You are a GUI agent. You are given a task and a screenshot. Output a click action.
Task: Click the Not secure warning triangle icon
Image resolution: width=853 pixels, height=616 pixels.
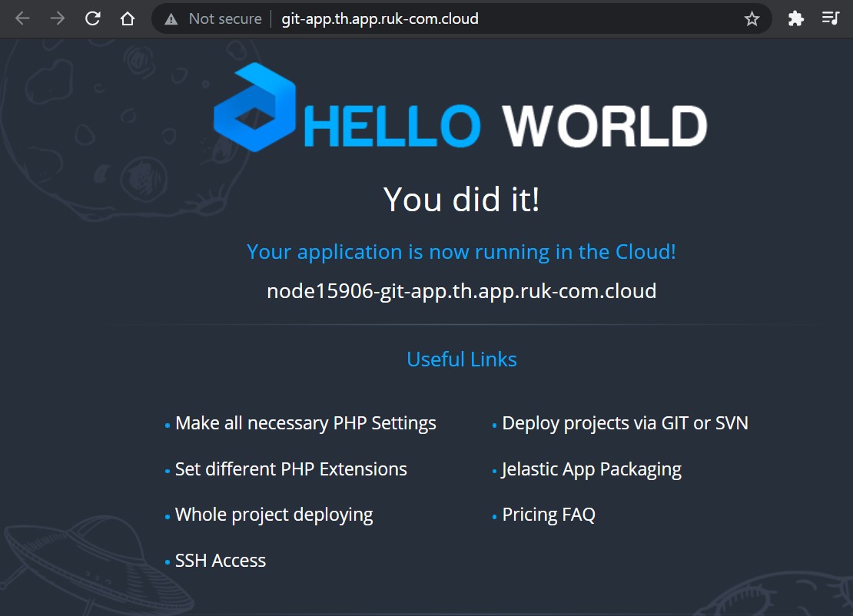(171, 19)
